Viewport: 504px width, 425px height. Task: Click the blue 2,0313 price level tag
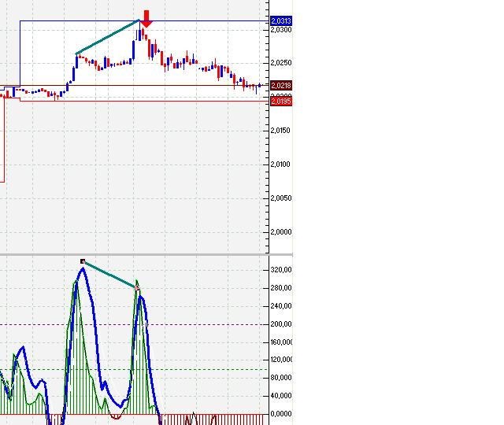click(x=281, y=21)
